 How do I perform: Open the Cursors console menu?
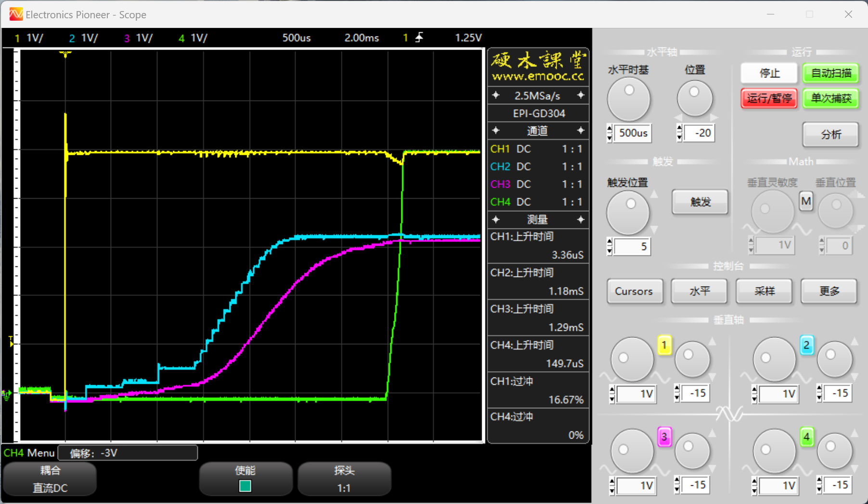(634, 291)
